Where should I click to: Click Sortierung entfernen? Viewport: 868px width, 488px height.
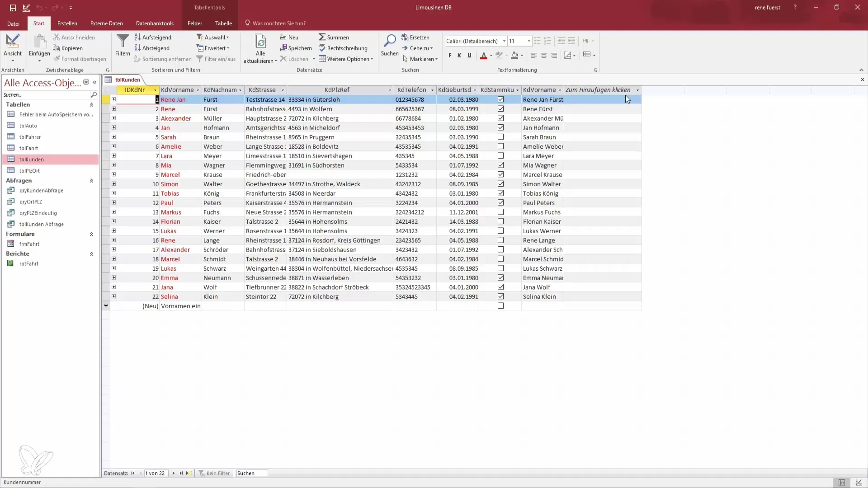pyautogui.click(x=163, y=59)
